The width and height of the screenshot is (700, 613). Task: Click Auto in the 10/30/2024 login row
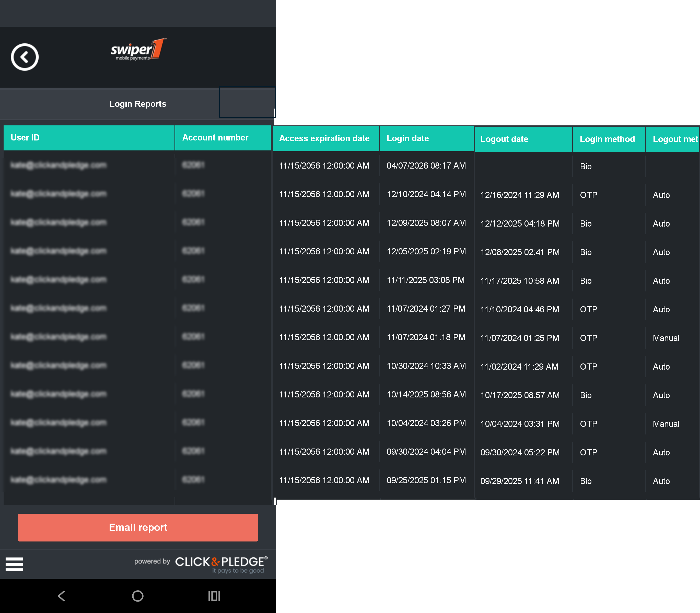(661, 367)
